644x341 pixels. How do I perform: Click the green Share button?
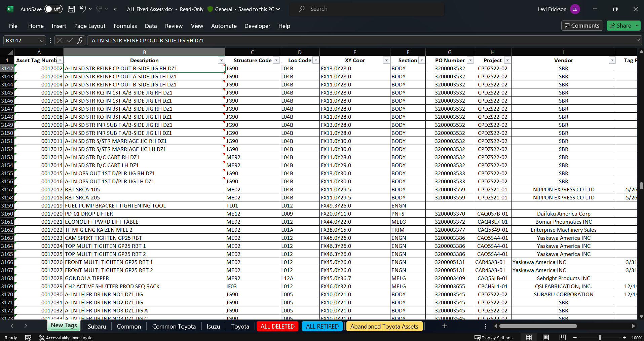[620, 26]
